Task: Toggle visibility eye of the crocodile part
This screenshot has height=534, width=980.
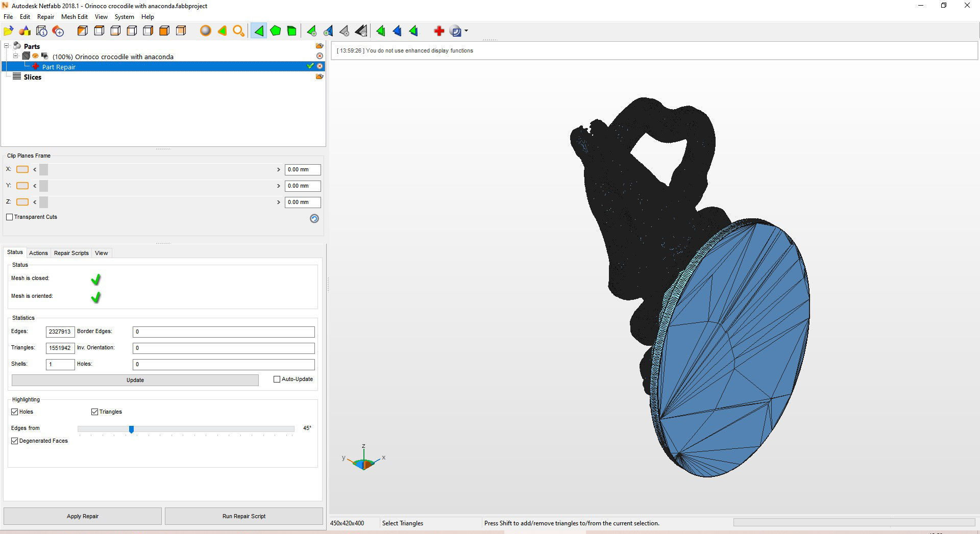Action: point(35,56)
